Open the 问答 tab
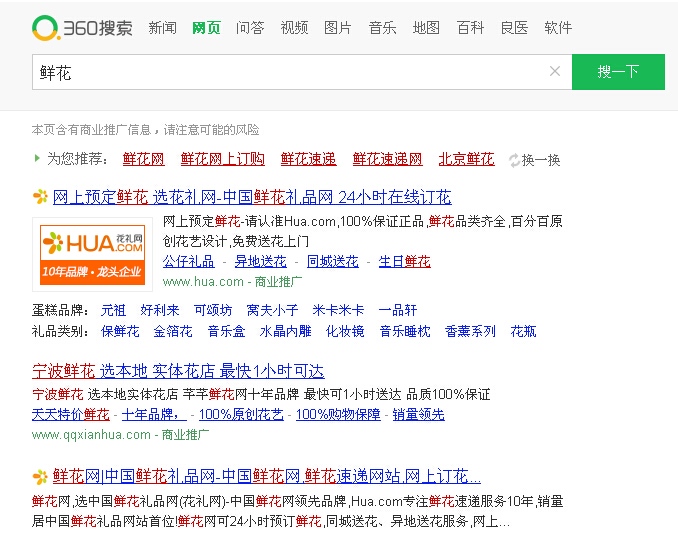This screenshot has height=535, width=678. (250, 28)
